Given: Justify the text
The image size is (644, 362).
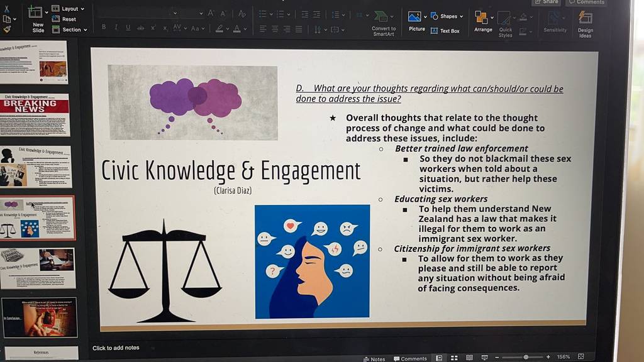Looking at the screenshot, I should 299,30.
